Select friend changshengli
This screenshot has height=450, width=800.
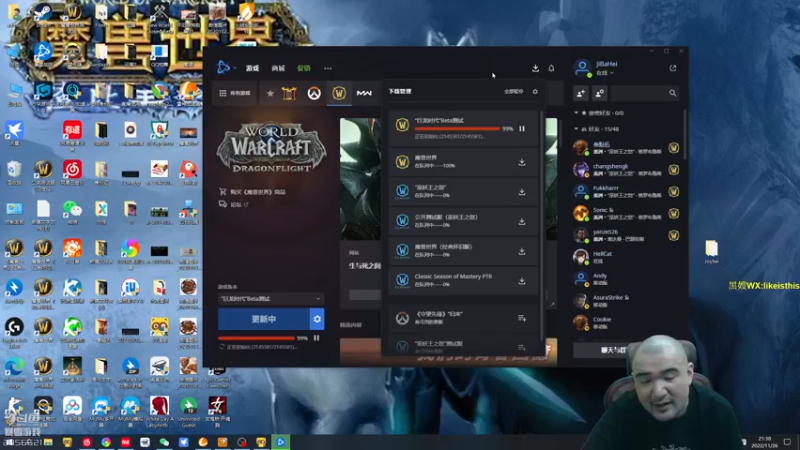(x=626, y=169)
